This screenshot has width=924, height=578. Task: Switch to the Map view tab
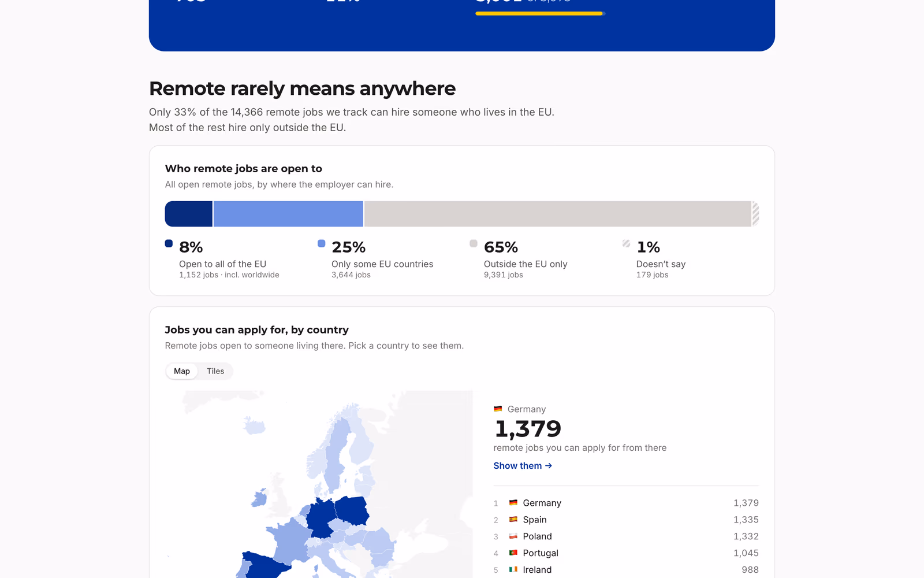182,371
